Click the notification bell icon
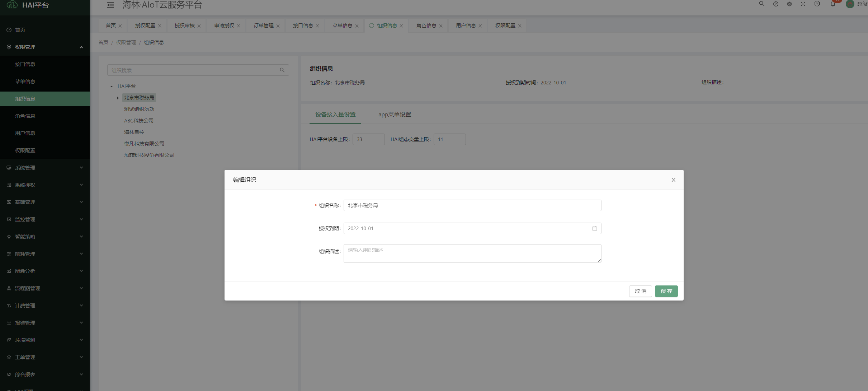The width and height of the screenshot is (868, 391). (833, 4)
